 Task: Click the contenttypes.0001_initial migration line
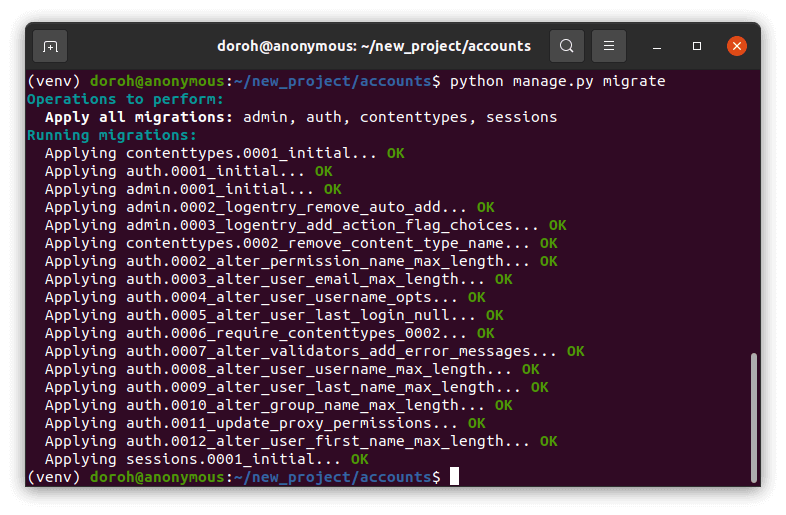[x=211, y=153]
